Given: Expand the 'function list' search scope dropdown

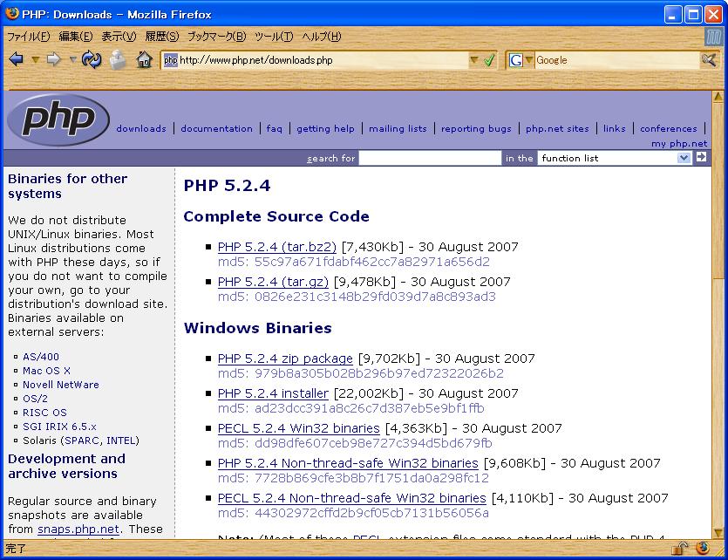Looking at the screenshot, I should (x=684, y=158).
